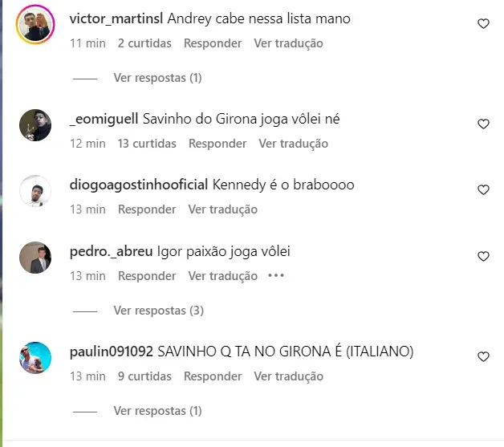Click Ver tradução on diogoagostinhooficial's comment
The width and height of the screenshot is (504, 447).
[223, 209]
